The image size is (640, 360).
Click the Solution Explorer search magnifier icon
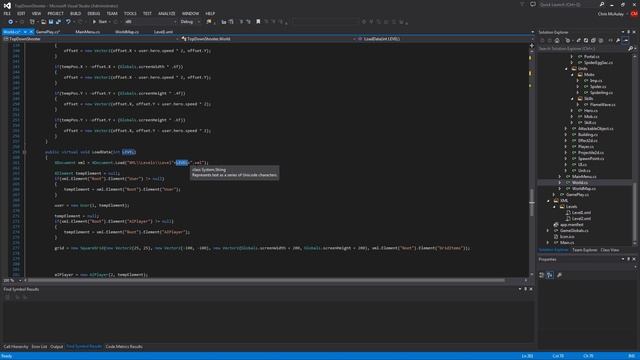point(630,49)
